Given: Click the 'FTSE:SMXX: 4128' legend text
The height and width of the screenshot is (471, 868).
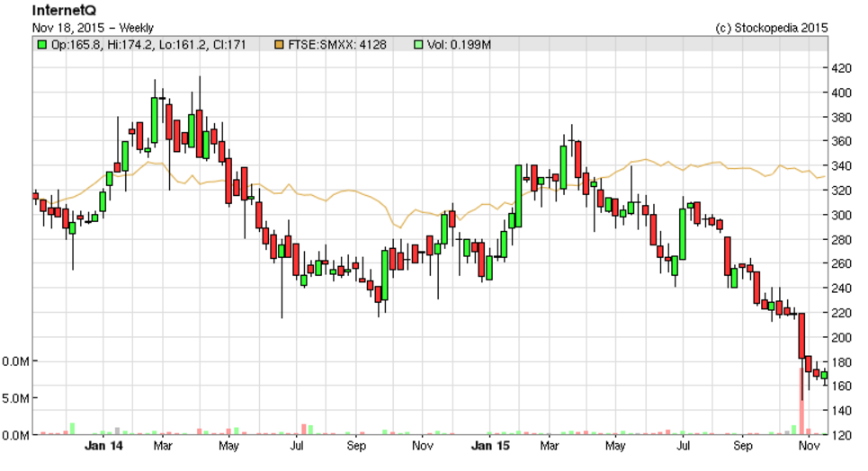Looking at the screenshot, I should [x=337, y=44].
